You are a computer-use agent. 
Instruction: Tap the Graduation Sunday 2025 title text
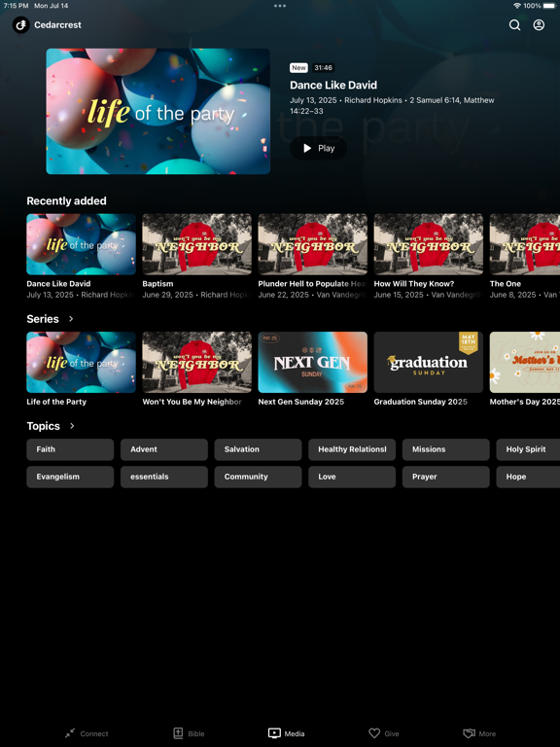coord(420,402)
